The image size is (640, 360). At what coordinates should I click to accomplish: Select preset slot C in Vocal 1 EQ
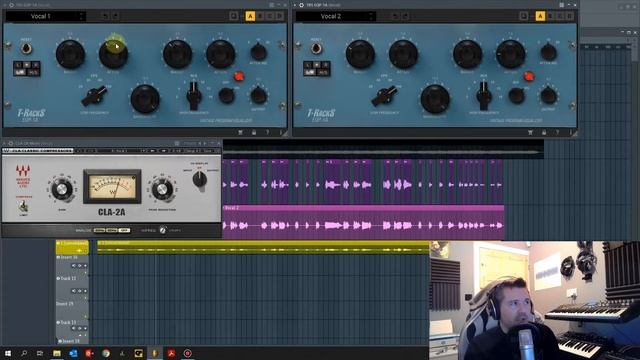coord(270,16)
